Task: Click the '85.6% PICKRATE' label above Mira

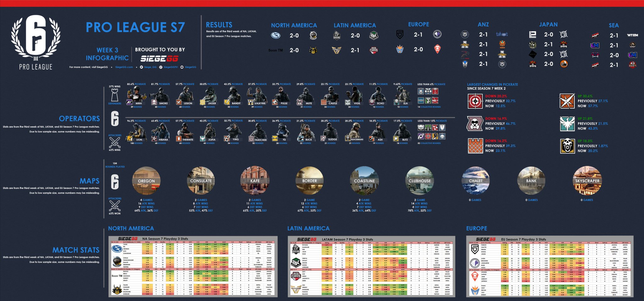Action: [x=136, y=84]
